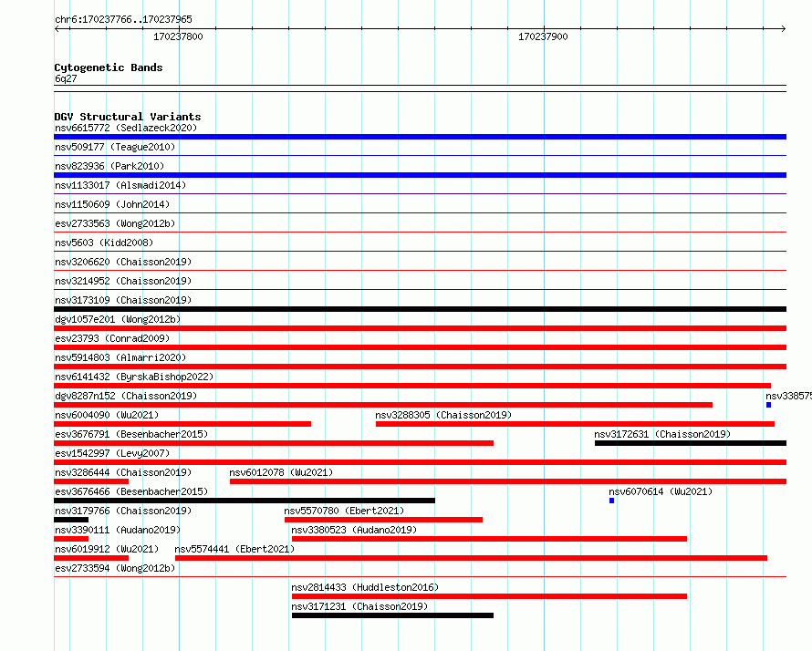Select the nsv5603 (Kidd2008) label

[104, 243]
